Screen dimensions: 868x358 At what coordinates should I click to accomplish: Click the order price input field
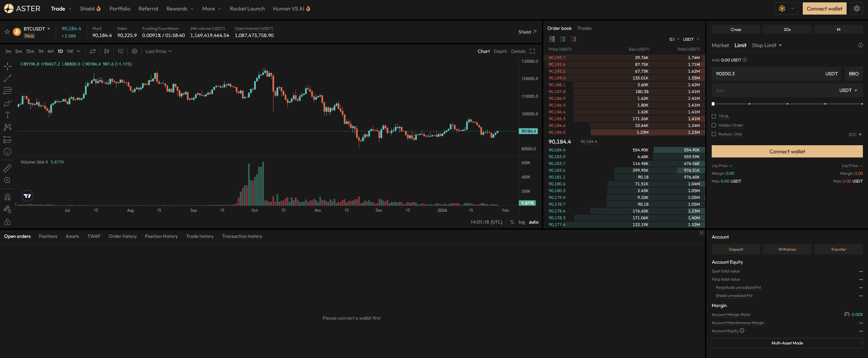point(768,74)
